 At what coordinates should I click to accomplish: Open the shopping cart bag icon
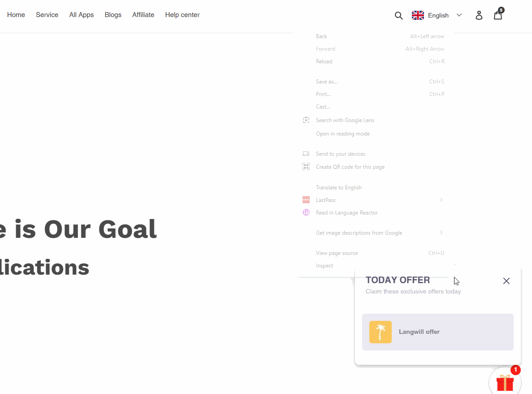pyautogui.click(x=498, y=14)
